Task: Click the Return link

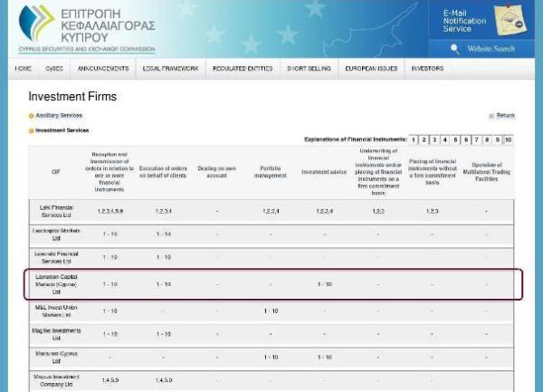Action: pyautogui.click(x=505, y=115)
